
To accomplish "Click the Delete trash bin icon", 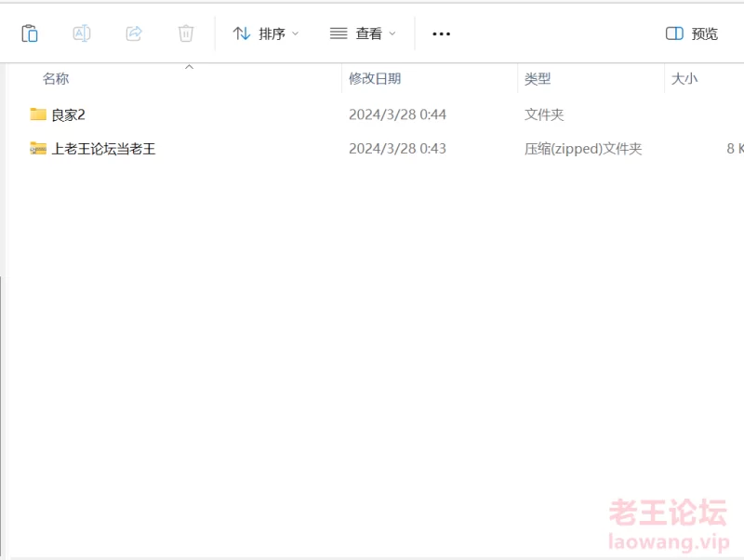I will 186,33.
